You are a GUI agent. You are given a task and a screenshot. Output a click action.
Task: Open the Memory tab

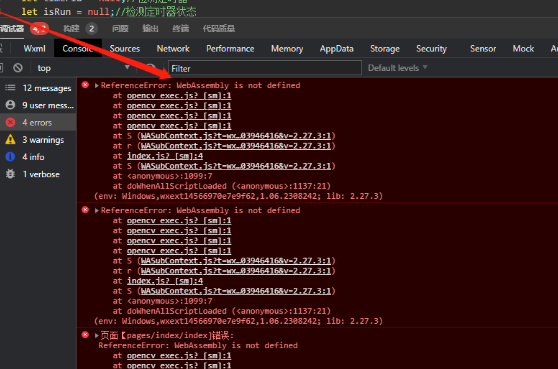[287, 48]
